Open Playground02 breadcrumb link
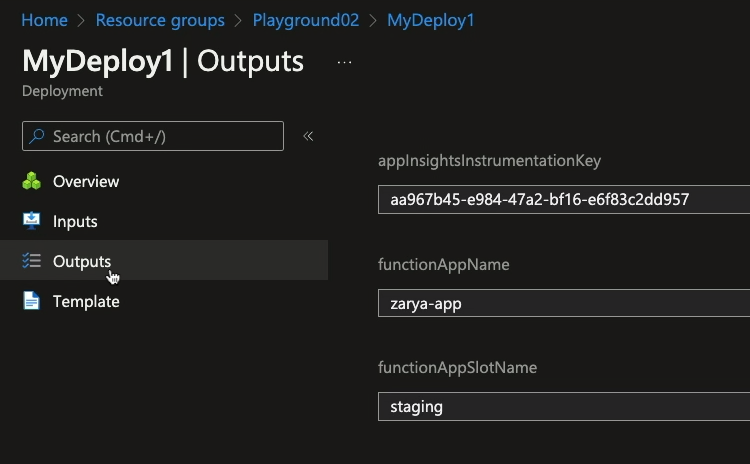Image resolution: width=750 pixels, height=464 pixels. click(306, 20)
